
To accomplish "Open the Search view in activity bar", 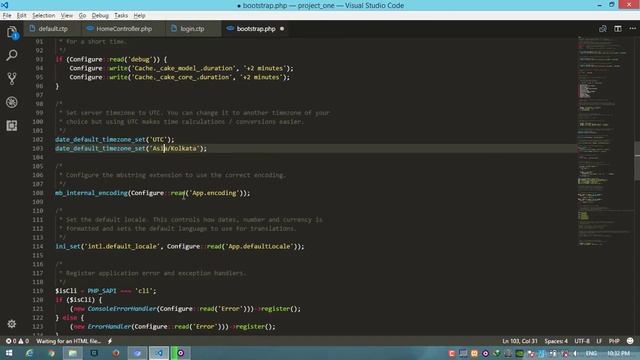I will (12, 55).
